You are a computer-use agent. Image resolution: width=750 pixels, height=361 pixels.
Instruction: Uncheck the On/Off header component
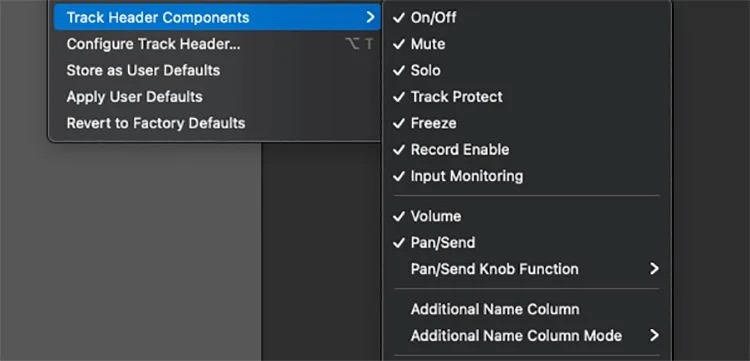pyautogui.click(x=526, y=18)
